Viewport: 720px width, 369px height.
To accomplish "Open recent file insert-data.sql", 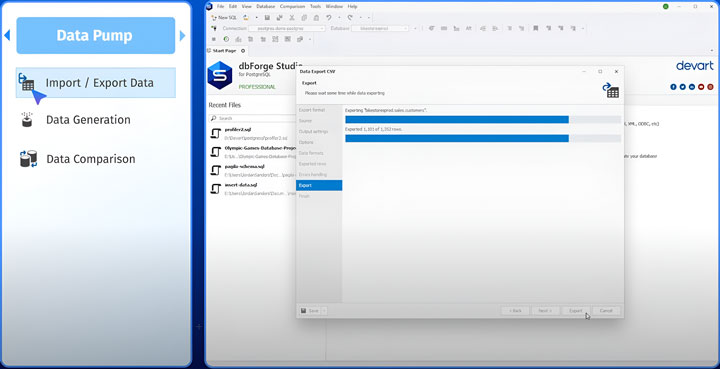I will (241, 185).
